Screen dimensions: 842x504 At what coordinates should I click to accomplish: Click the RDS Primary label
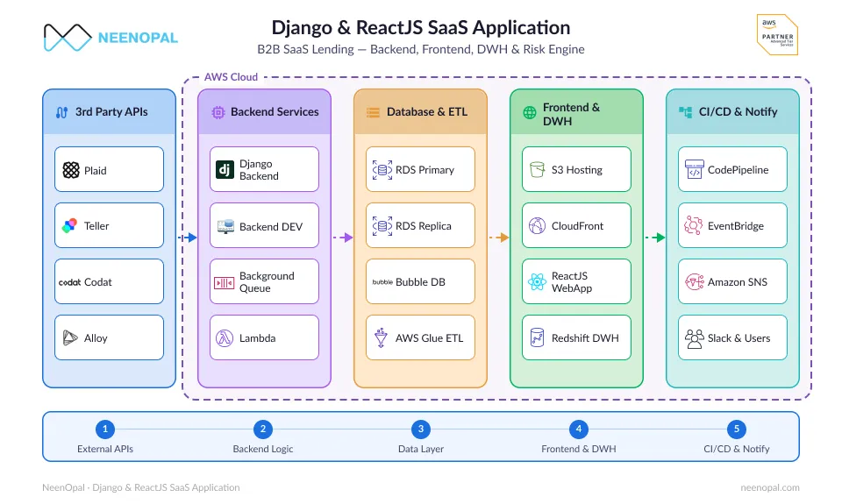[425, 170]
